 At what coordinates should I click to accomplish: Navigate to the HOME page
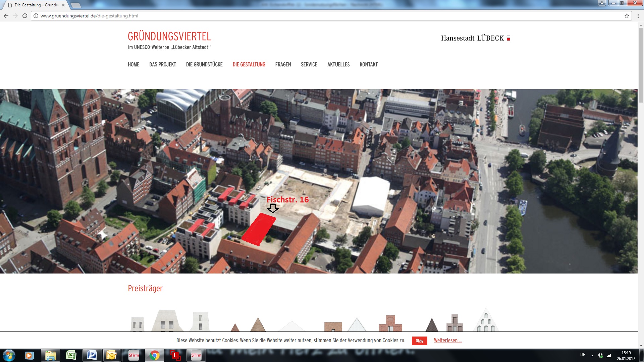point(133,64)
